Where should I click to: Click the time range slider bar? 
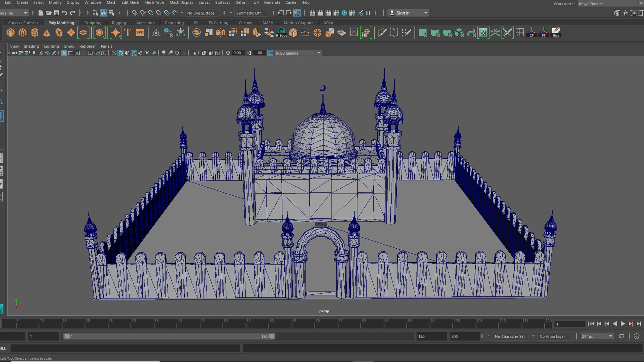[x=169, y=336]
